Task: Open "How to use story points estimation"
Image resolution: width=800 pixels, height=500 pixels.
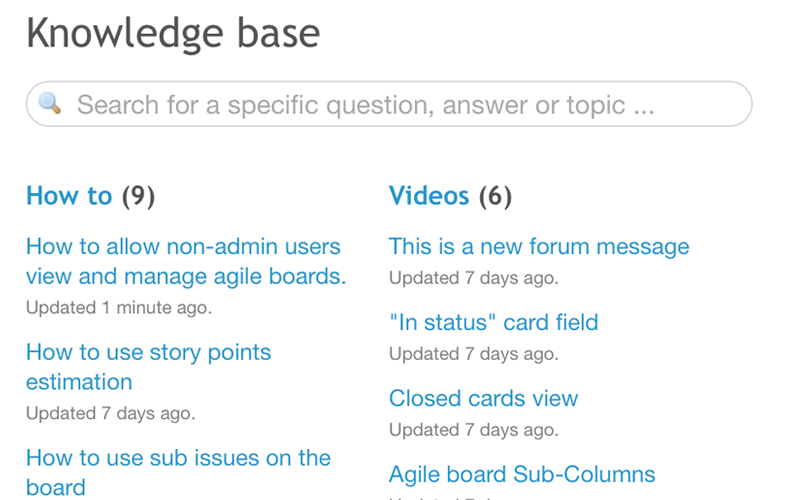Action: tap(148, 367)
